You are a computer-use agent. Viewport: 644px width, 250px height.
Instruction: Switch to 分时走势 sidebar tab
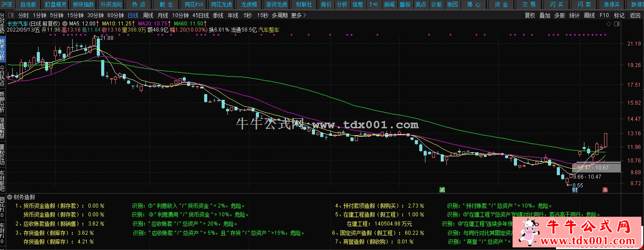tap(3, 23)
